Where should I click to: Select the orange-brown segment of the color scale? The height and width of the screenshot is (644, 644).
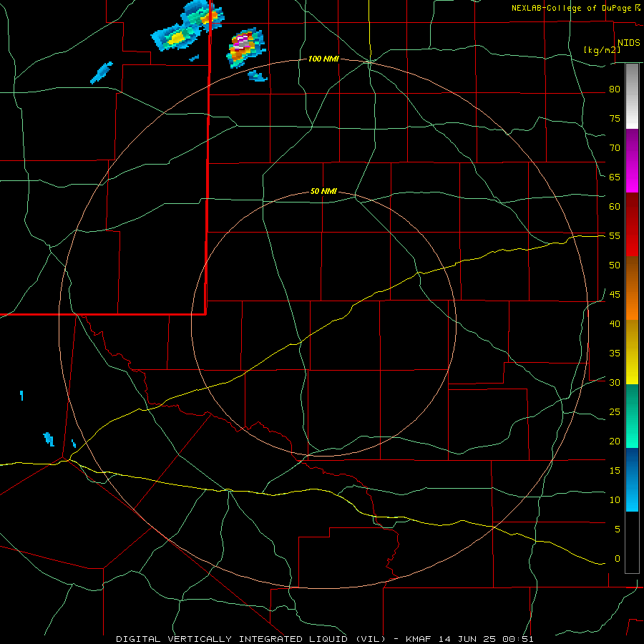click(632, 288)
